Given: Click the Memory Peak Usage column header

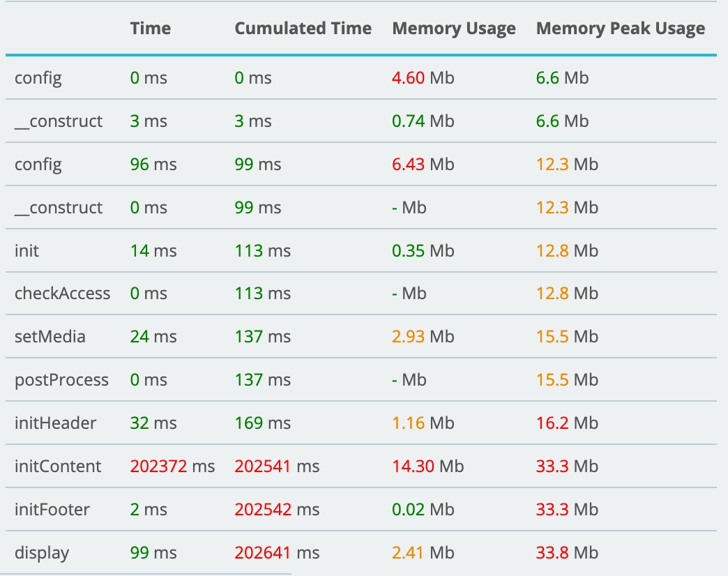Looking at the screenshot, I should tap(620, 29).
